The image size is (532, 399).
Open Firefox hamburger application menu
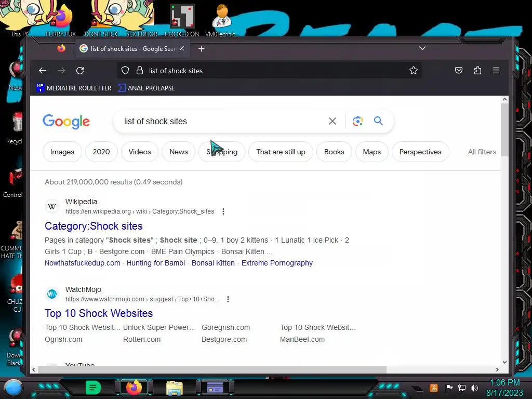tap(496, 70)
